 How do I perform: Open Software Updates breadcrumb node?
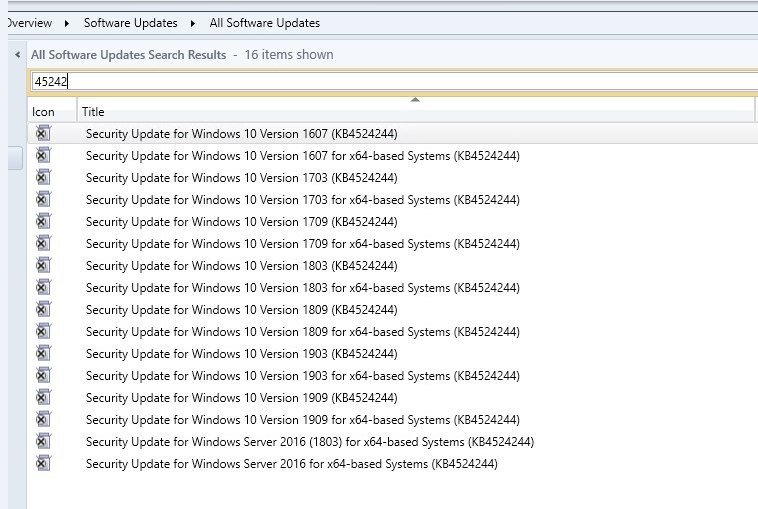131,23
